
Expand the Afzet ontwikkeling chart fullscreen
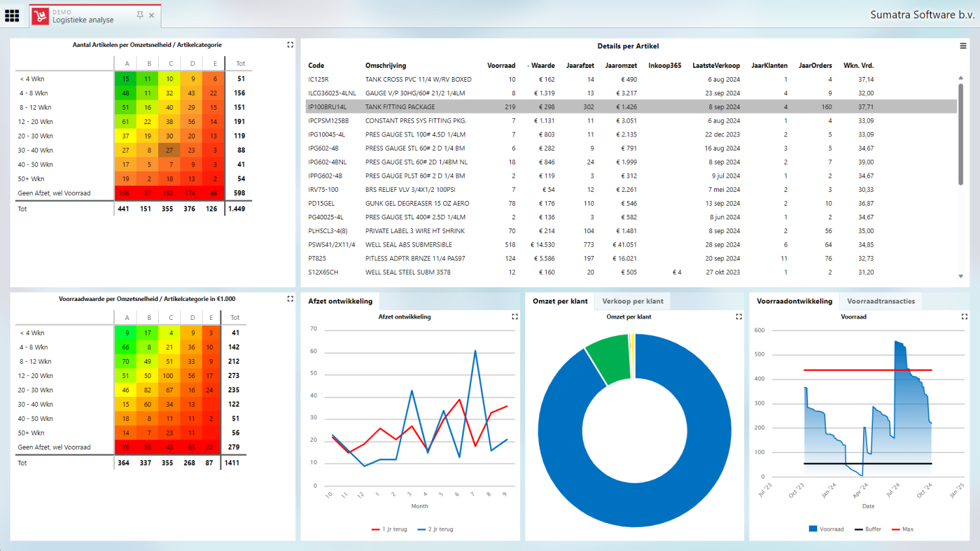514,317
